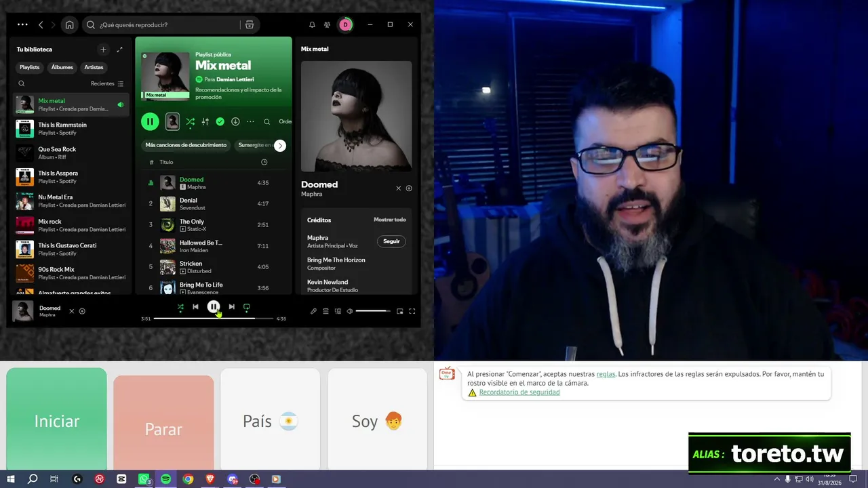Expand Tu biblioteca with the arrows icon
The width and height of the screenshot is (868, 488).
coord(120,49)
